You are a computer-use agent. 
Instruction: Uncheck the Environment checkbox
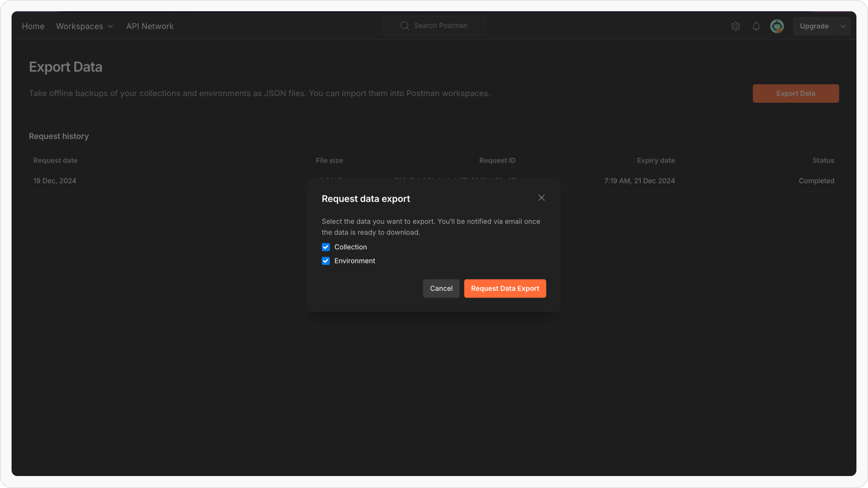tap(325, 261)
